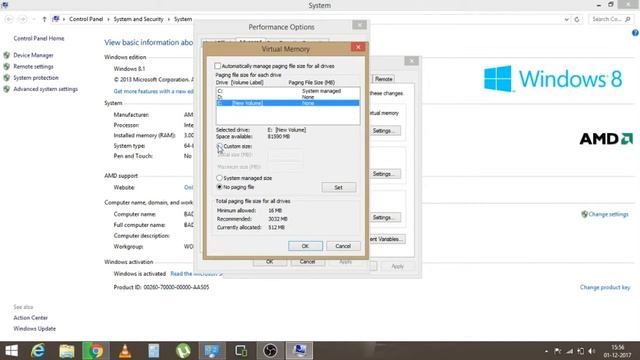Expand chevron after Control Panel breadcrumb
The image size is (640, 360).
point(108,19)
